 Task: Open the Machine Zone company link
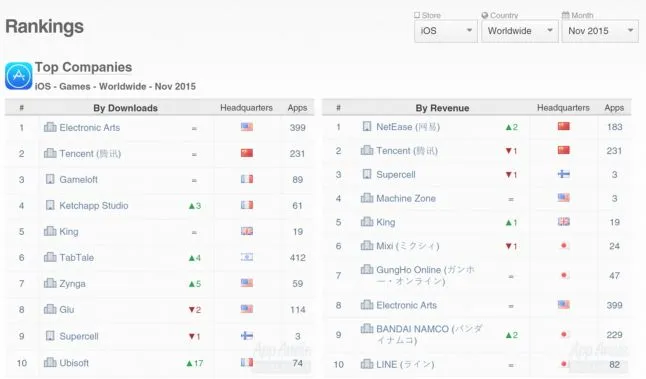[406, 199]
